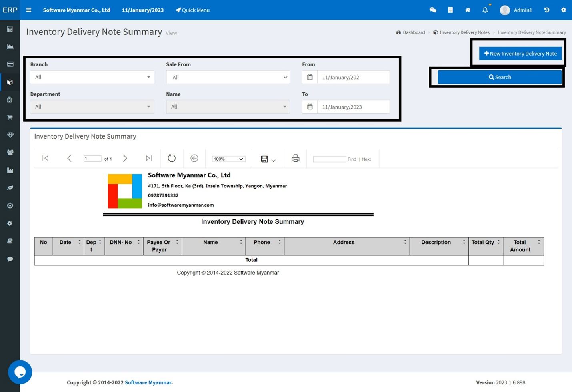This screenshot has width=572, height=392.
Task: Open the Quick Menu
Action: click(x=192, y=10)
